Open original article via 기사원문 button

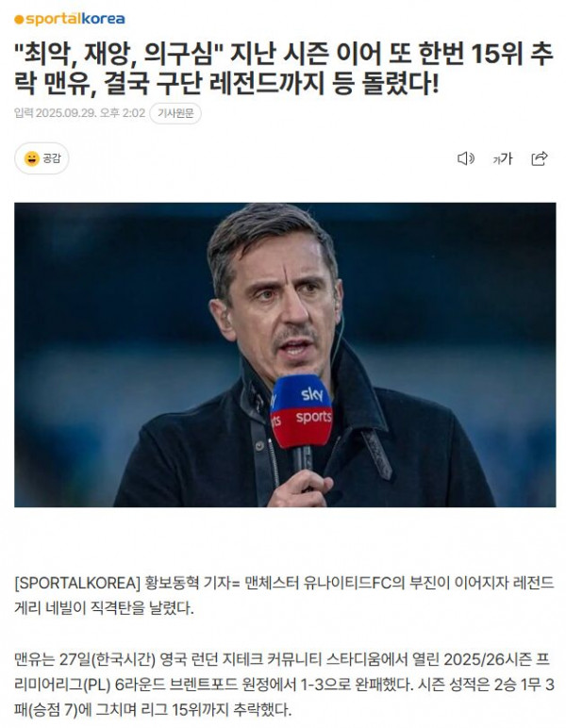click(175, 113)
